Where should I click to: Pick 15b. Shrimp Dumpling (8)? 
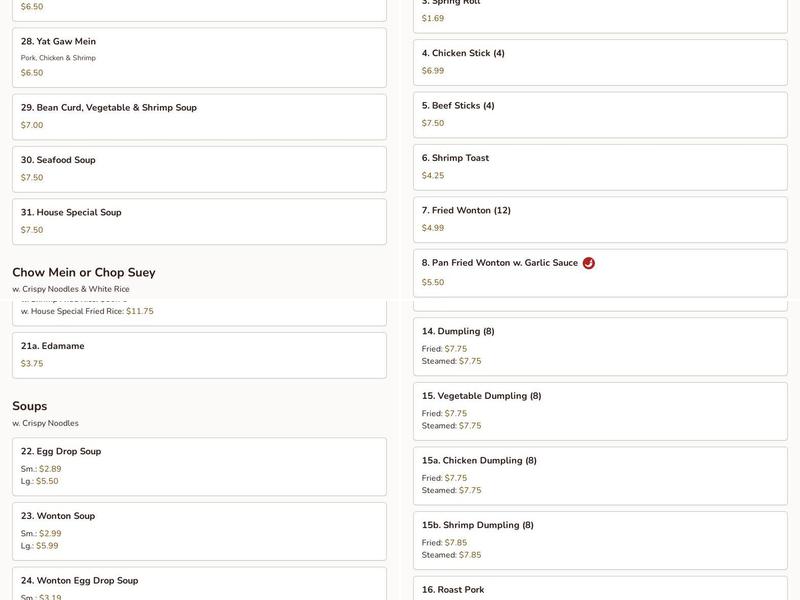600,540
